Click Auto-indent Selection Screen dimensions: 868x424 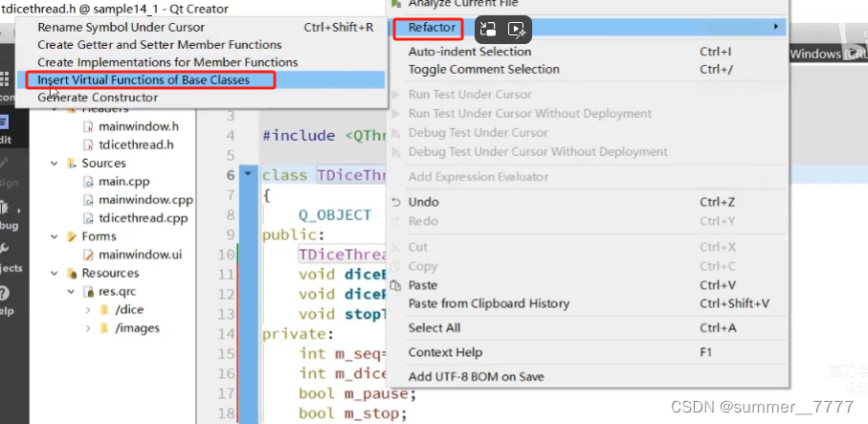click(589, 52)
